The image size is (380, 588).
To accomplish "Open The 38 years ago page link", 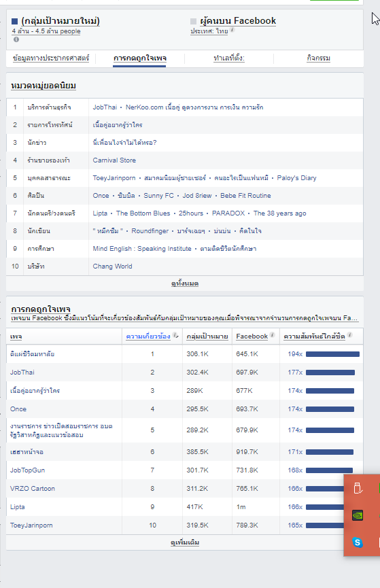I will (279, 213).
